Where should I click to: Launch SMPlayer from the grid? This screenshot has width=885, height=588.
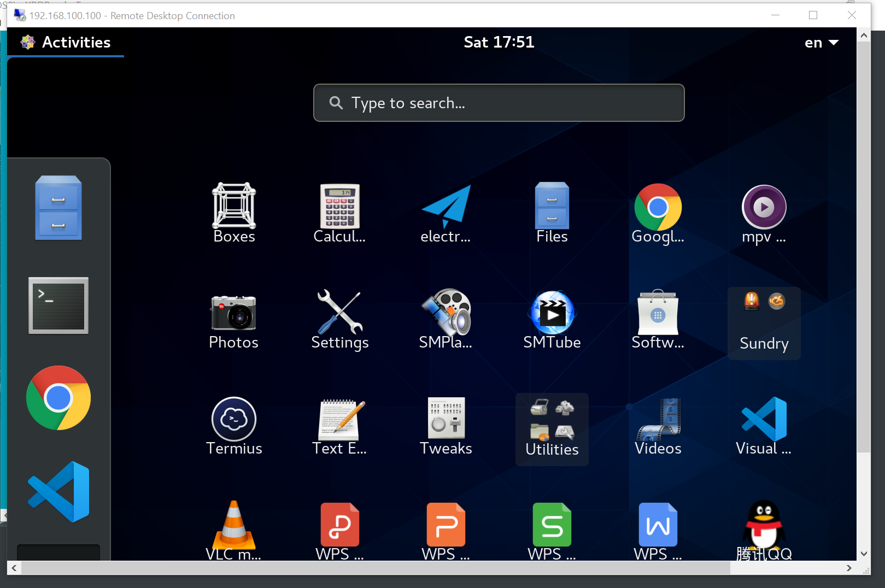446,319
